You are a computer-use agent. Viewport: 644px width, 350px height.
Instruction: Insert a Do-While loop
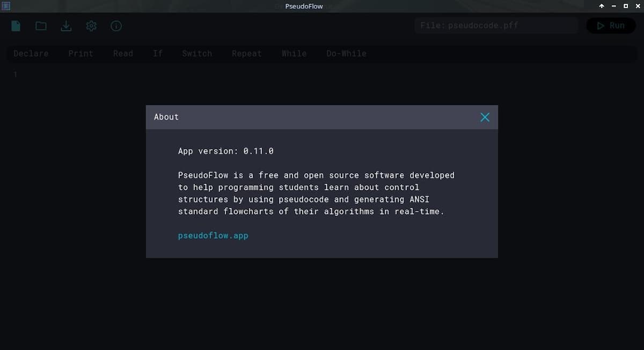346,54
